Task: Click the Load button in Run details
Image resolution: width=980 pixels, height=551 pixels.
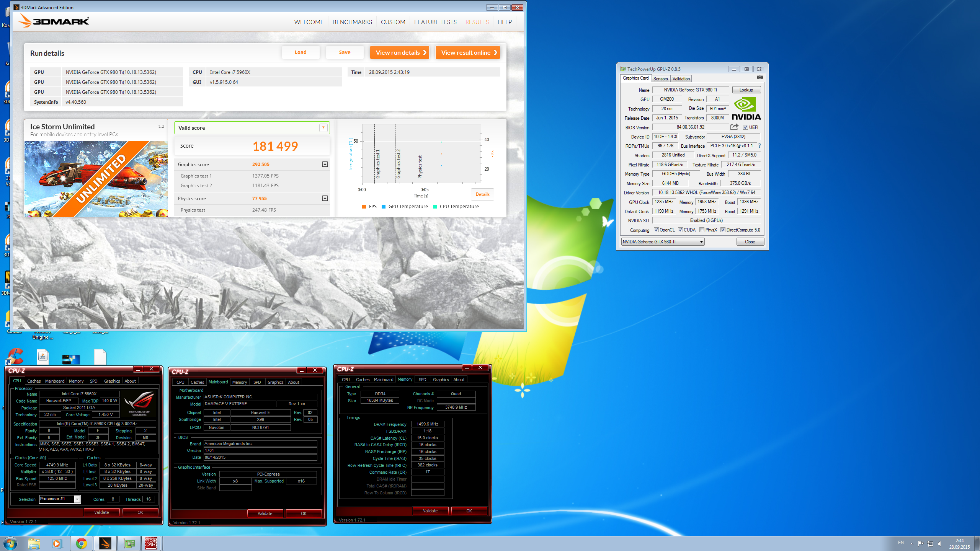Action: (x=301, y=52)
